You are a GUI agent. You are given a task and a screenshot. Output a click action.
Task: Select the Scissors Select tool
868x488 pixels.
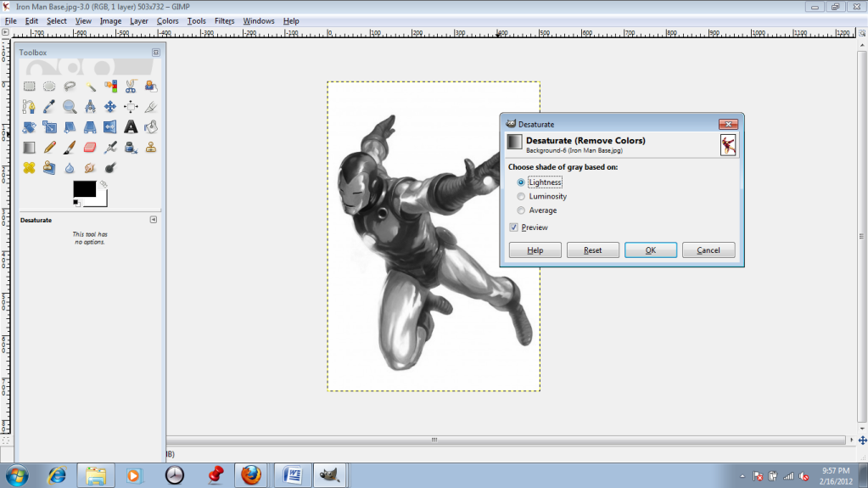pos(131,86)
